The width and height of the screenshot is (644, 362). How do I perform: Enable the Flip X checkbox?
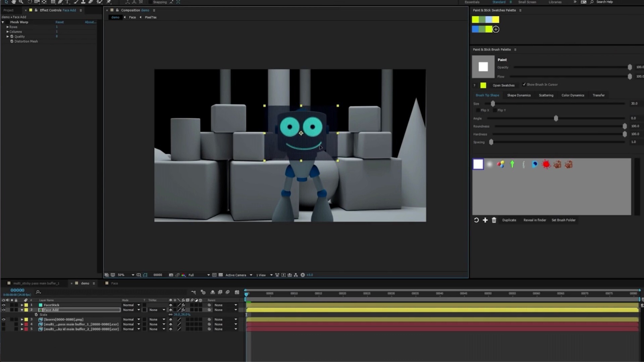coord(478,110)
